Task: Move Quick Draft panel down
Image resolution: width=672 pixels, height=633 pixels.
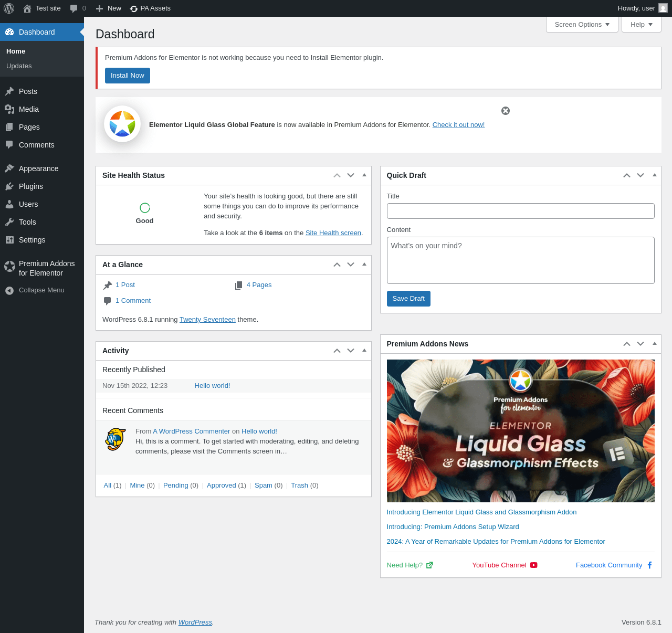Action: pos(640,175)
